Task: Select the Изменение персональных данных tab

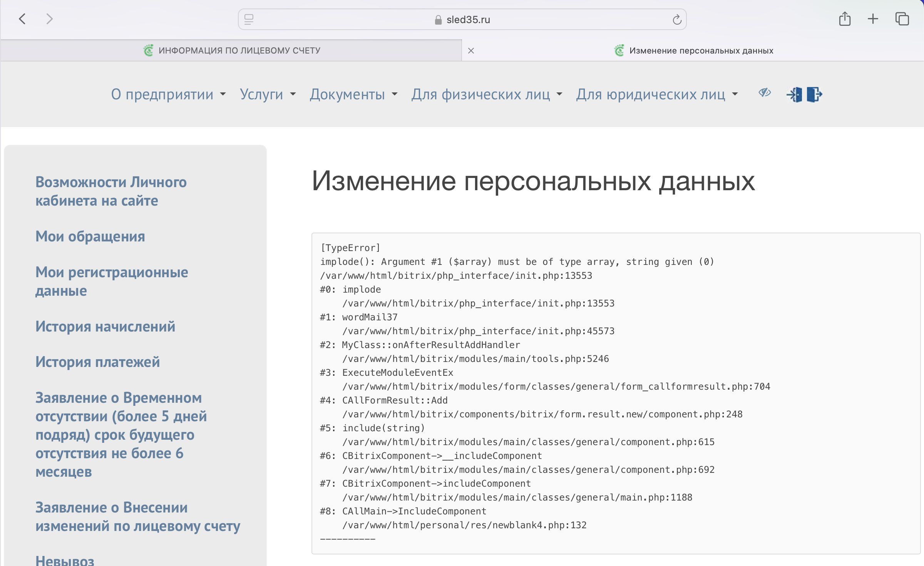Action: 701,50
